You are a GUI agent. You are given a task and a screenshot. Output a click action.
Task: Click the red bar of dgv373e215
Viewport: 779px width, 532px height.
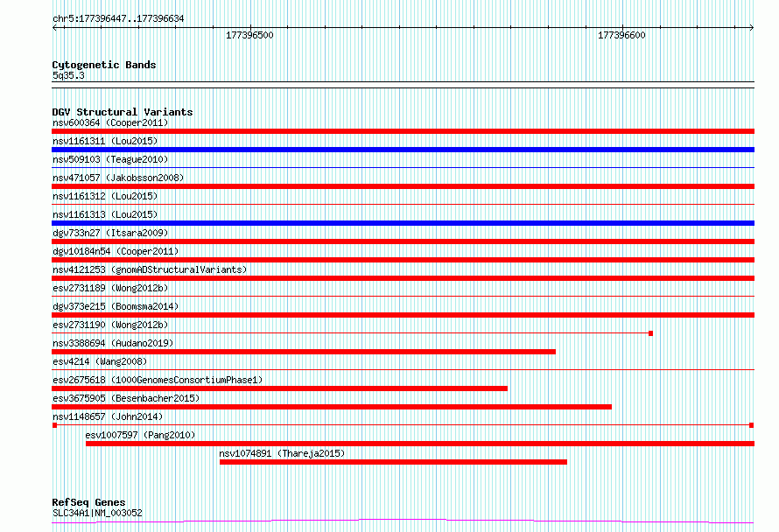tap(403, 315)
